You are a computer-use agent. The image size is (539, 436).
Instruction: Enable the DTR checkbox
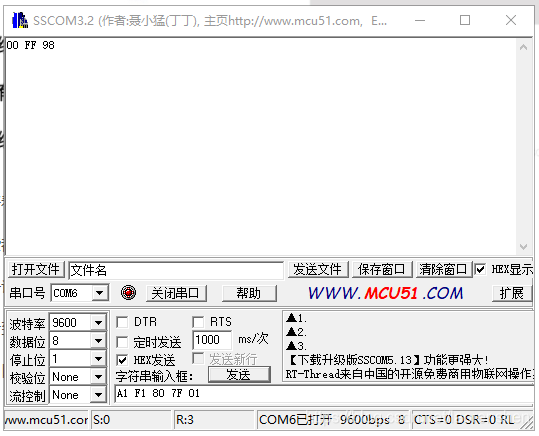tap(122, 322)
